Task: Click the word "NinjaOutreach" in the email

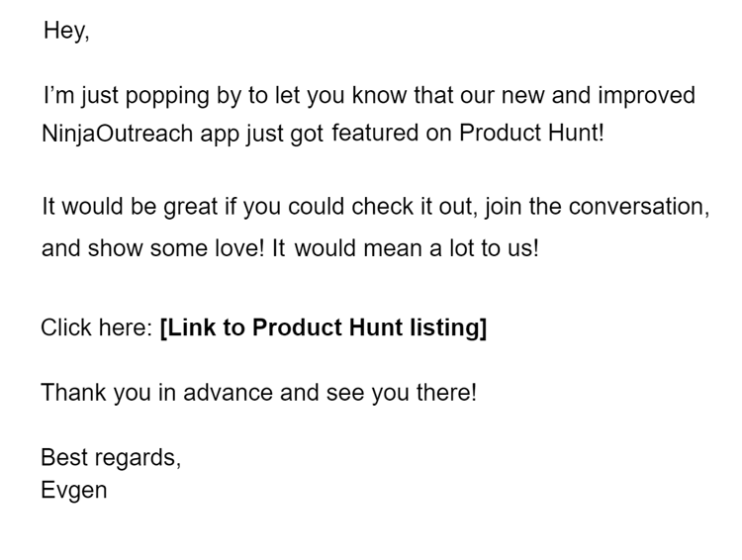Action: point(117,134)
